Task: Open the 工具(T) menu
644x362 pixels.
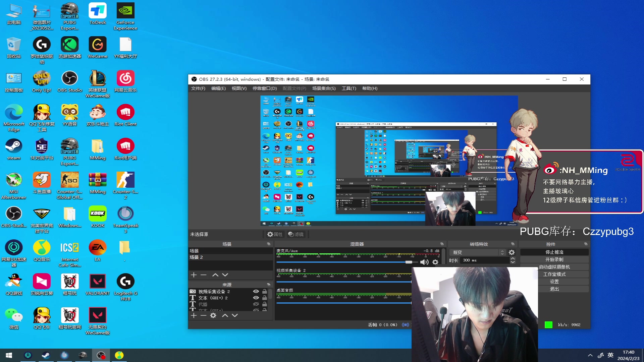Action: 348,88
